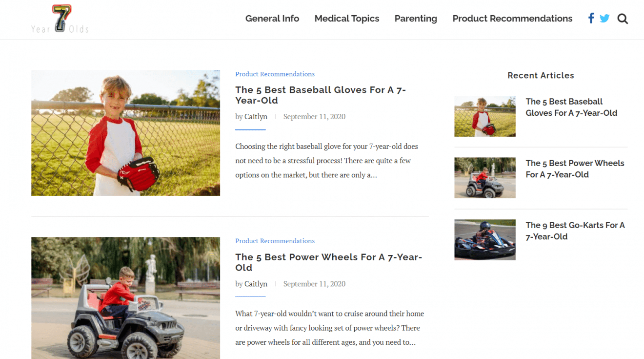
Task: Open the site's Twitter icon
Action: pos(604,18)
